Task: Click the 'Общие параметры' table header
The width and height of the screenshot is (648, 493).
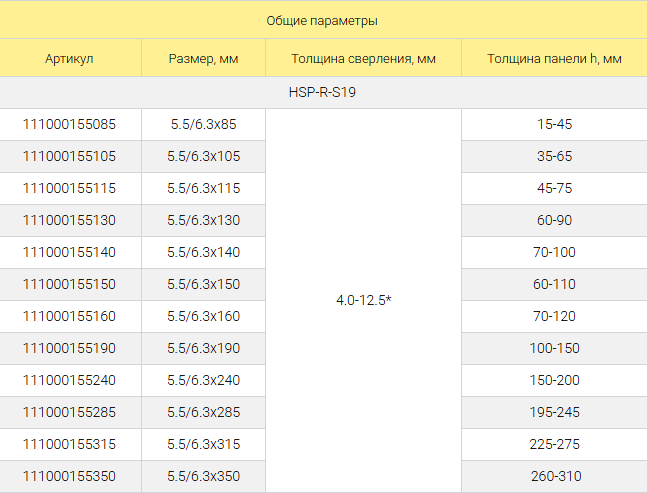Action: 322,20
